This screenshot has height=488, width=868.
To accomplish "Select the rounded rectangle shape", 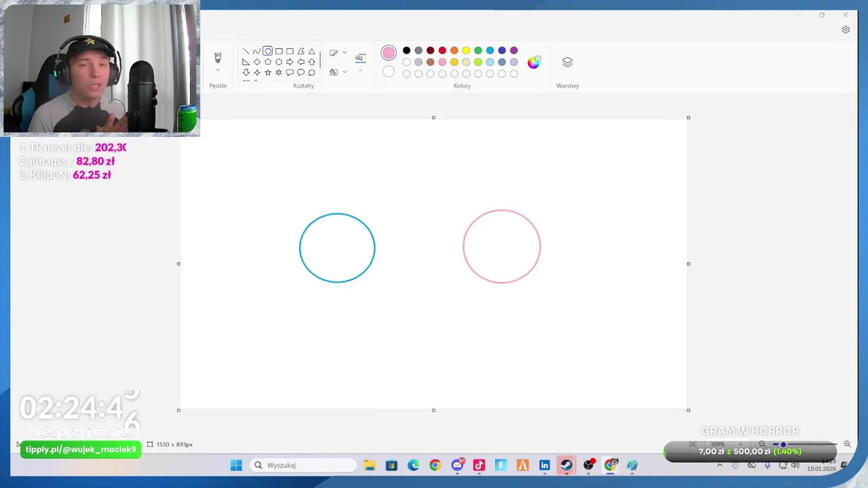I will 290,51.
